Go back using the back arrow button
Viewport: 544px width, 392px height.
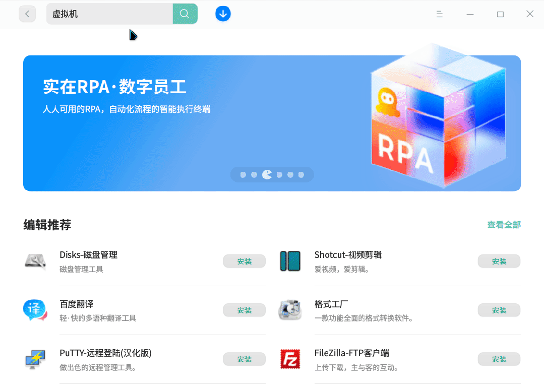click(x=27, y=14)
